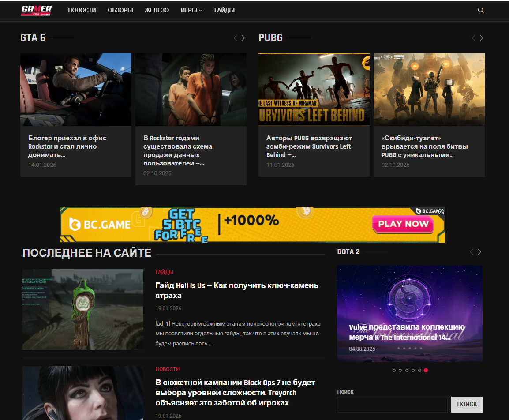Click the GTA 6 driver thumbnail image
This screenshot has height=420, width=509.
tap(75, 90)
